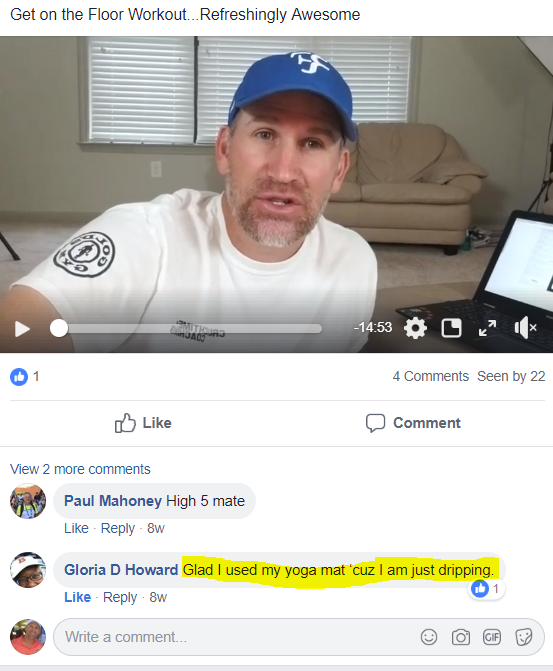
Task: Attach a photo using camera icon
Action: point(461,637)
